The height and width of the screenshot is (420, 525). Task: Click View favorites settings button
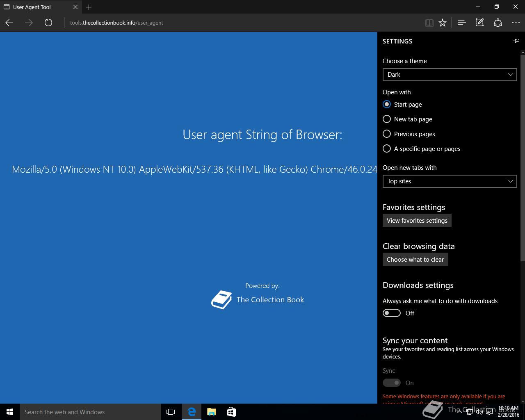pos(417,220)
